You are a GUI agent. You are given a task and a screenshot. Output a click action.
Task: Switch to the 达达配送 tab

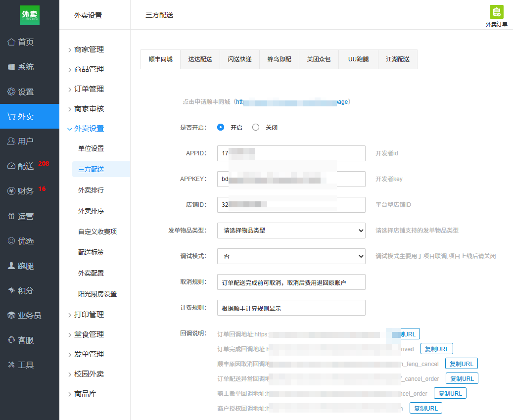(x=200, y=59)
